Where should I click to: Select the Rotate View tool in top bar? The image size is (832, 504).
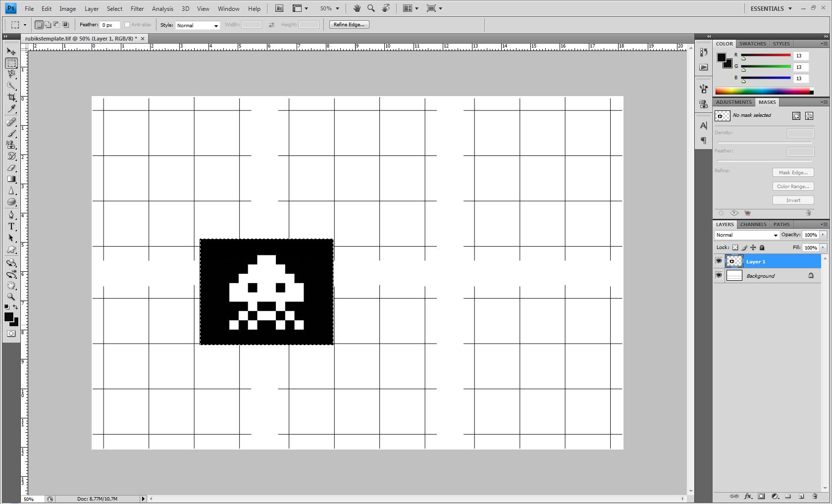click(x=386, y=8)
